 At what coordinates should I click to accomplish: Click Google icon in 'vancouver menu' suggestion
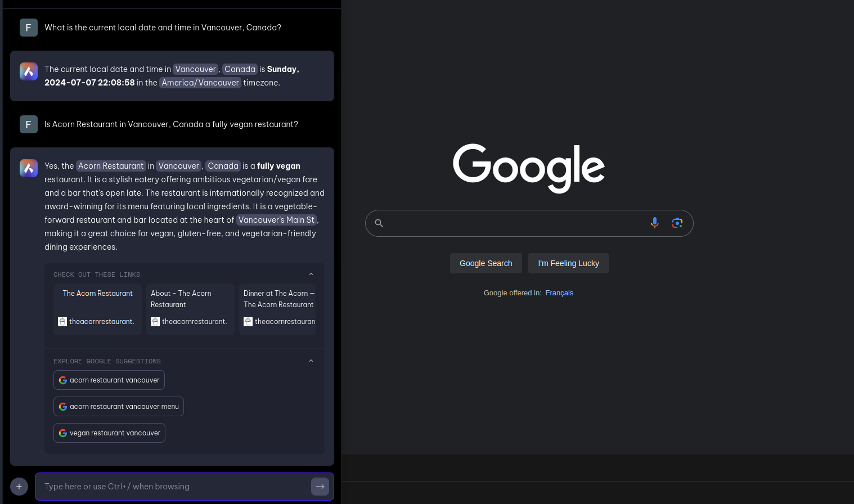[x=63, y=407]
